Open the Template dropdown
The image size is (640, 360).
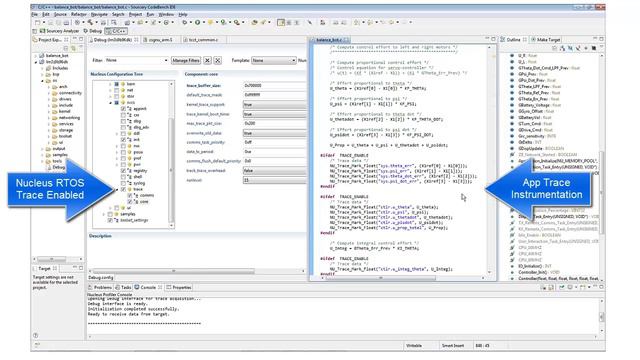tap(273, 60)
